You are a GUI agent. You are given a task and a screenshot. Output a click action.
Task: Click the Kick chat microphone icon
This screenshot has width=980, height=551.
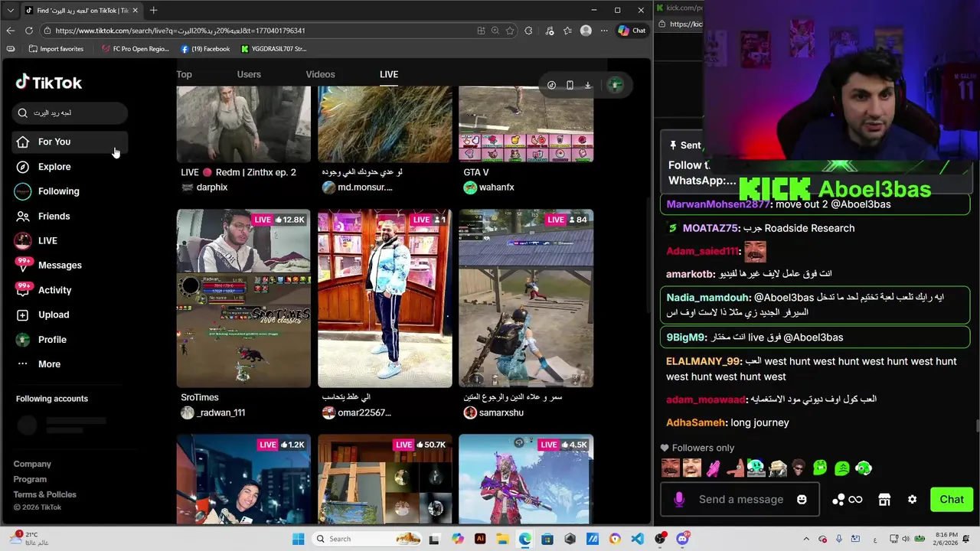(x=678, y=500)
